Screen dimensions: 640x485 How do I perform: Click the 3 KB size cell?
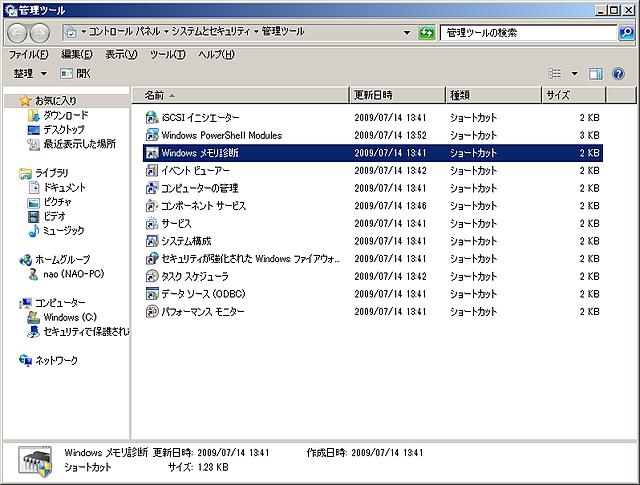[x=589, y=135]
